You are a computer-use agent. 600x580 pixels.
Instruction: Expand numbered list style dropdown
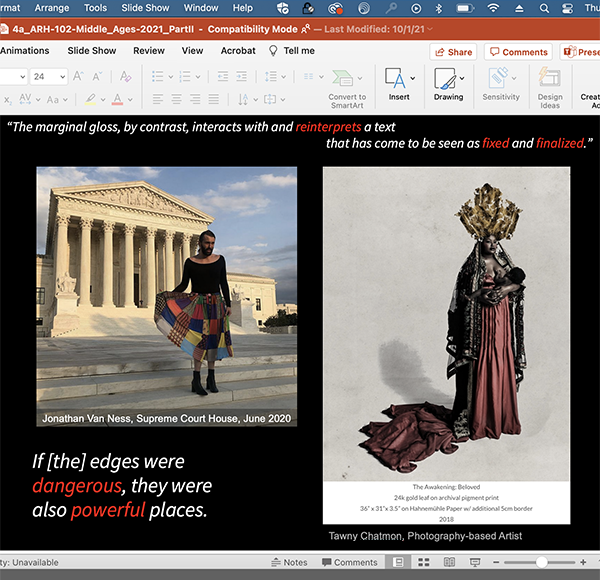[x=198, y=77]
